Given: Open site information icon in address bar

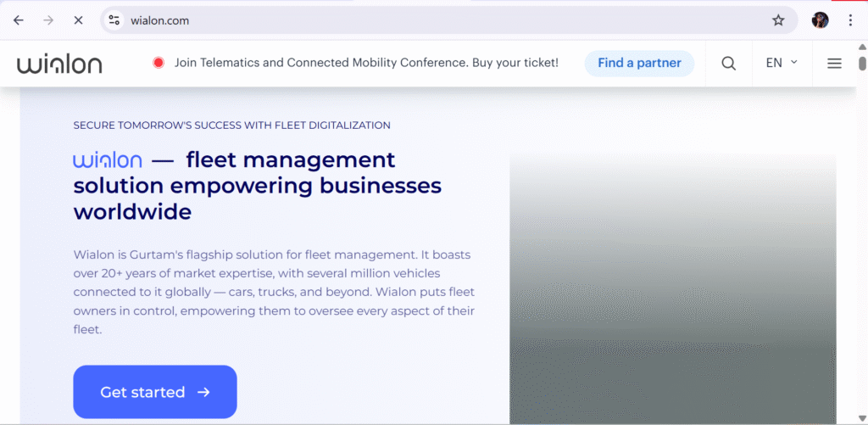Looking at the screenshot, I should pos(114,20).
